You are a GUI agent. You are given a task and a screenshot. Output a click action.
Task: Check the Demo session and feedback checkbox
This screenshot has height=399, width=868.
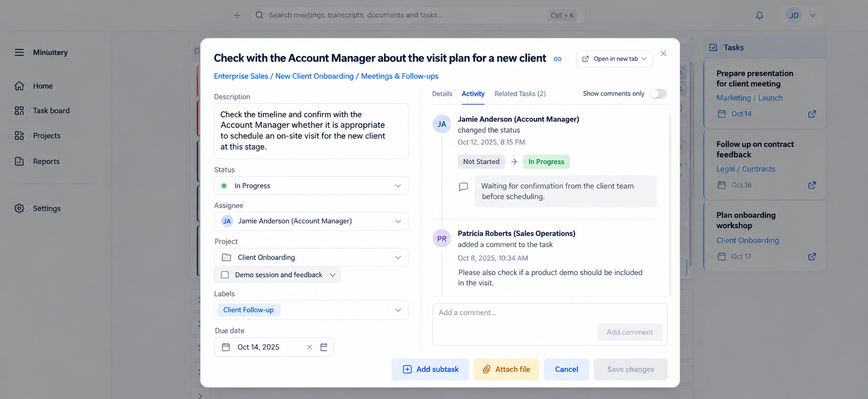click(x=225, y=275)
